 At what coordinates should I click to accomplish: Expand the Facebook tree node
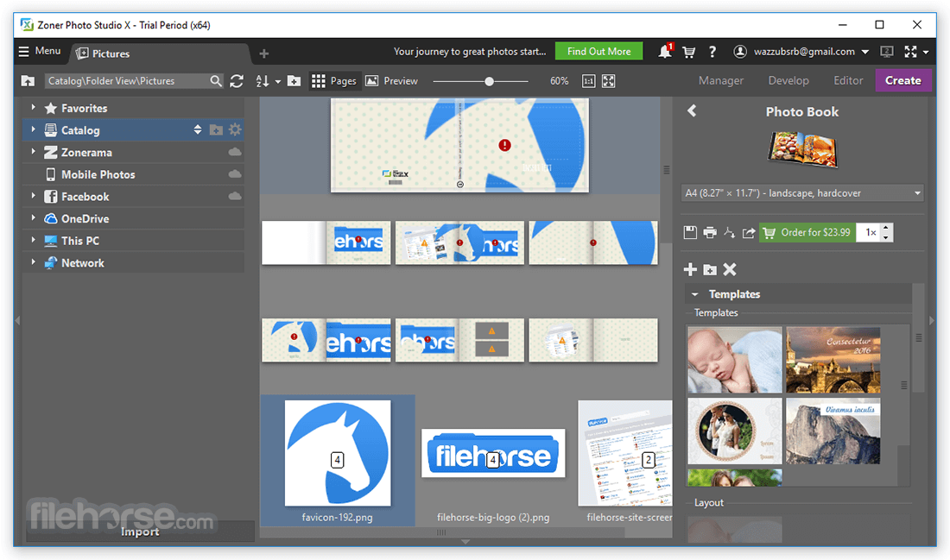pyautogui.click(x=34, y=196)
